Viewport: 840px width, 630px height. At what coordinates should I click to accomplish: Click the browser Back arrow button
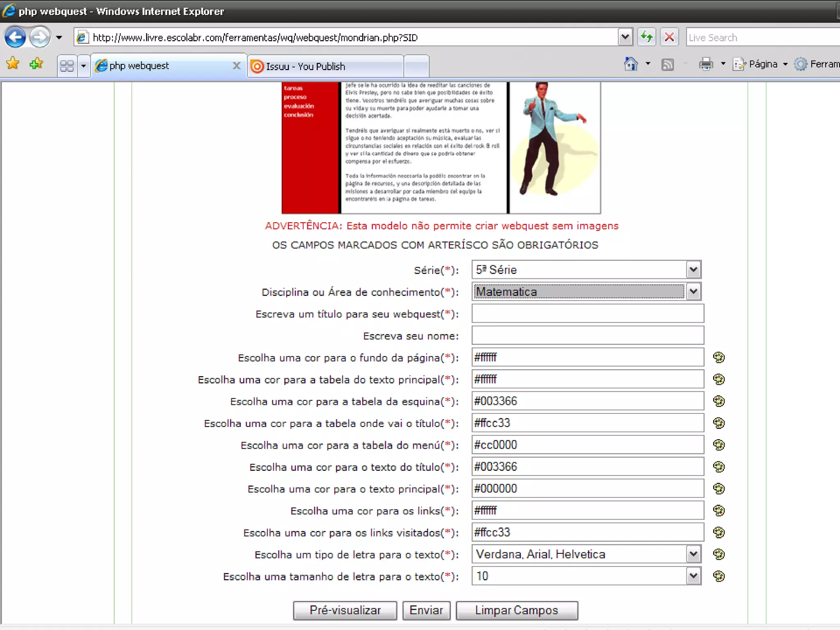click(x=15, y=37)
